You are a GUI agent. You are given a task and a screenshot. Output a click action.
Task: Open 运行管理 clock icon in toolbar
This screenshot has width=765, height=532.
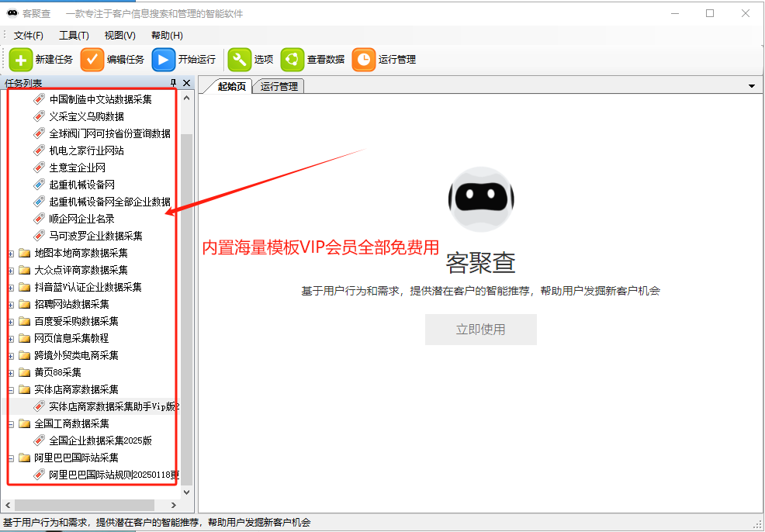point(363,60)
